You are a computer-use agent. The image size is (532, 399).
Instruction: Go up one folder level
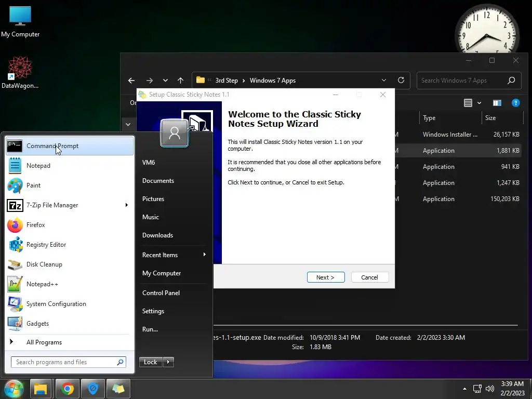180,81
